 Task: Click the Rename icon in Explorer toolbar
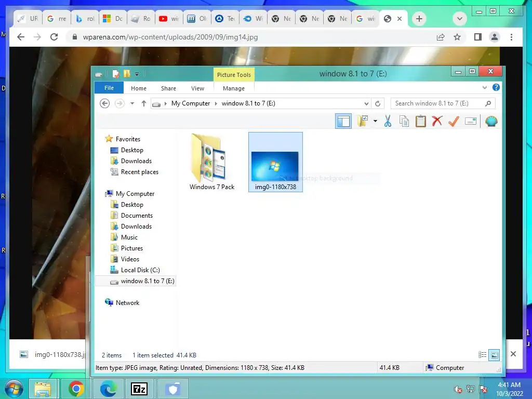471,121
